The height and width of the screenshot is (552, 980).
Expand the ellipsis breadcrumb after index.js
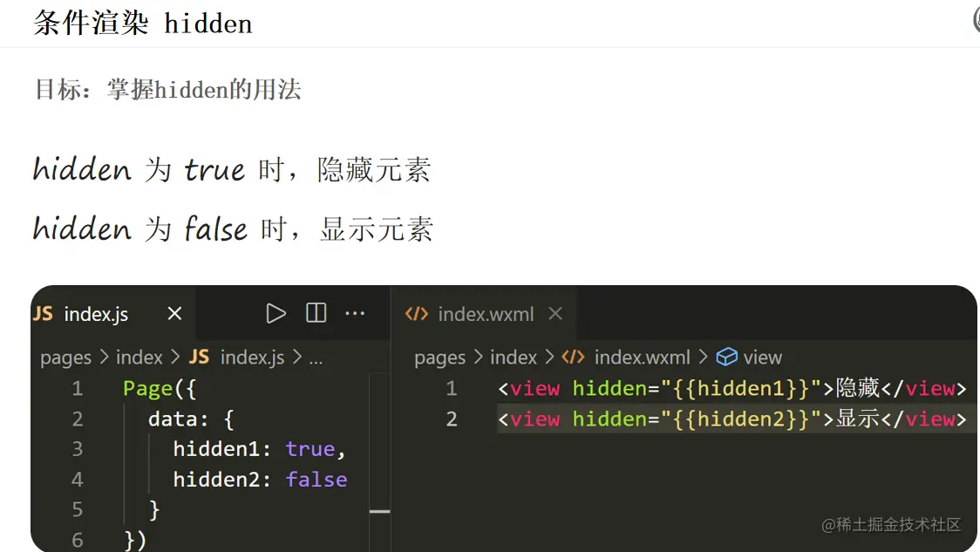[316, 358]
